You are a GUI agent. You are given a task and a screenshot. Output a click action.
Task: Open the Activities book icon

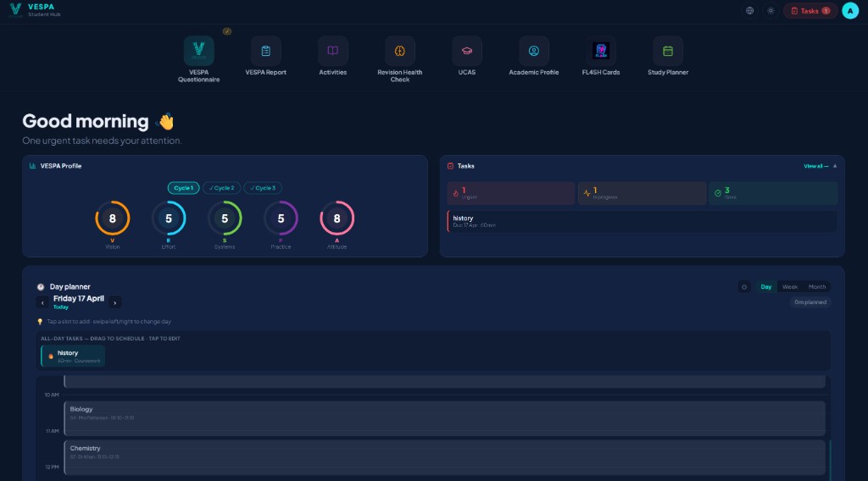tap(332, 51)
